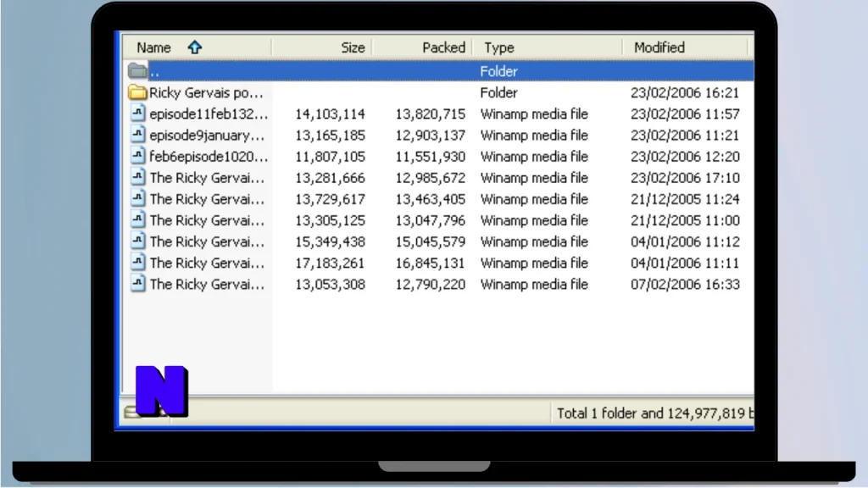This screenshot has width=868, height=488.
Task: Click the modified date 23/02/2006 11:57
Action: 685,114
